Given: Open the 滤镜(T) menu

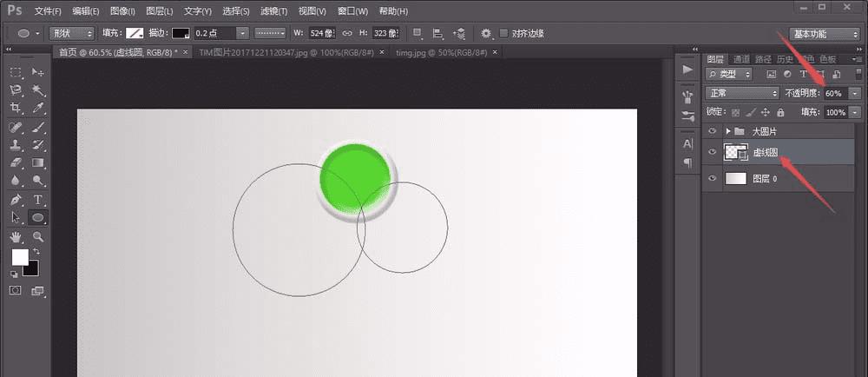Looking at the screenshot, I should pyautogui.click(x=273, y=11).
